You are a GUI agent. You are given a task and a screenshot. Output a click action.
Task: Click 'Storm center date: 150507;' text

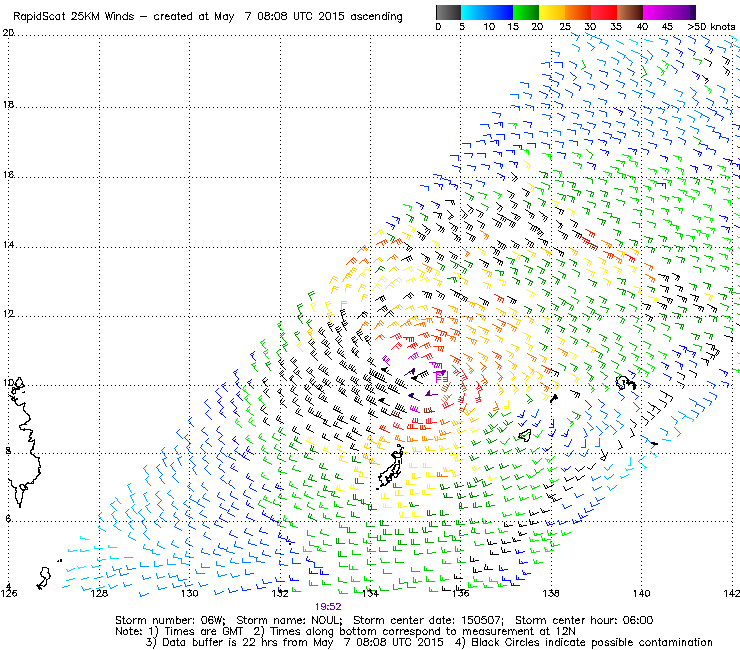(x=428, y=620)
